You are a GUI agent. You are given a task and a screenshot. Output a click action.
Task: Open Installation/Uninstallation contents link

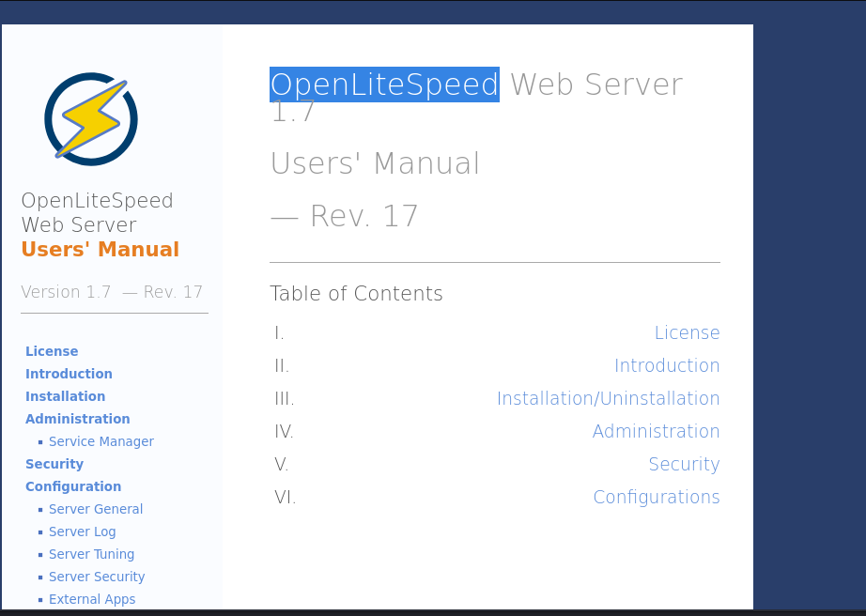click(x=608, y=399)
